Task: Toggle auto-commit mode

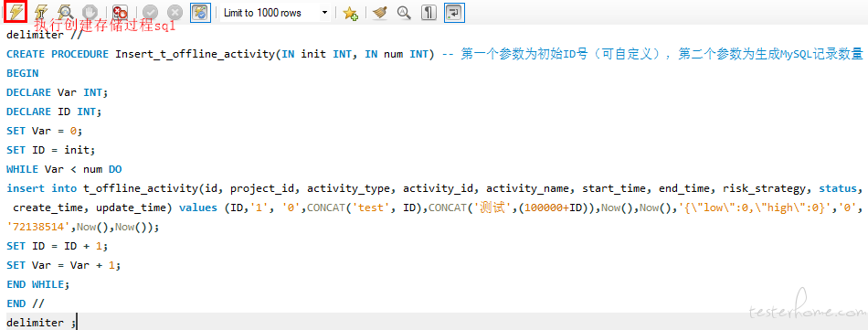Action: click(x=200, y=12)
